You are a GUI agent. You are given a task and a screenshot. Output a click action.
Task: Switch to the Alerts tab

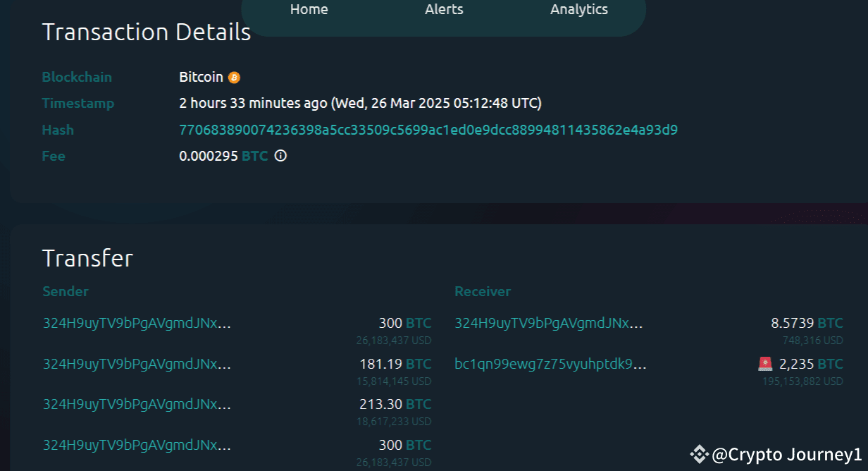point(444,10)
